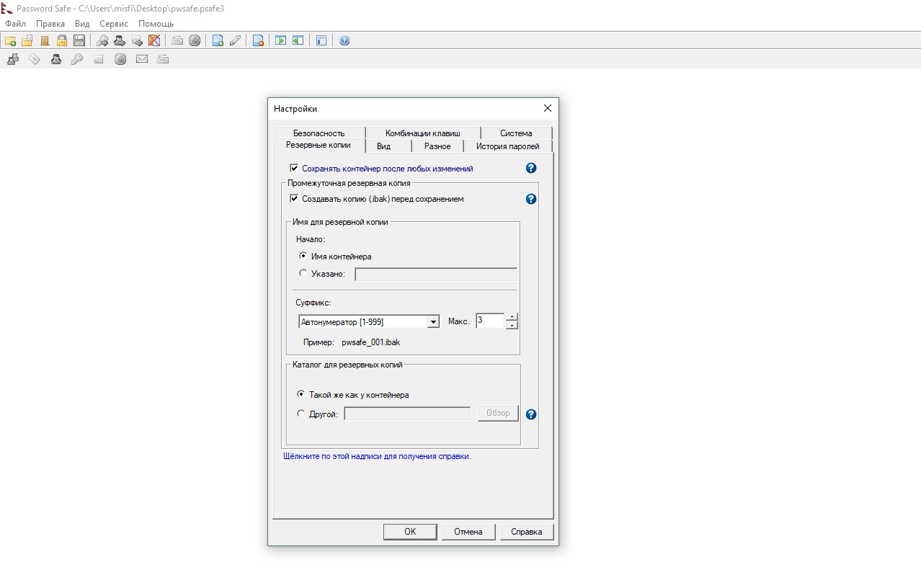Open the Помощь menu

click(x=156, y=24)
